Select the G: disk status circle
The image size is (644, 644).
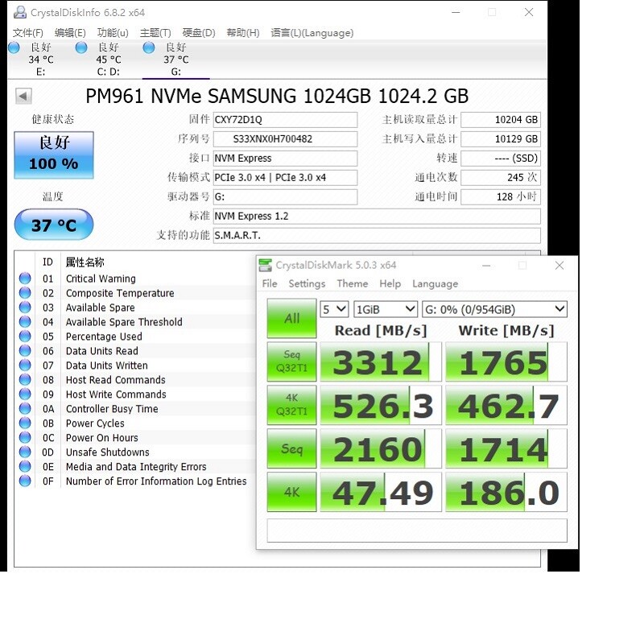149,47
